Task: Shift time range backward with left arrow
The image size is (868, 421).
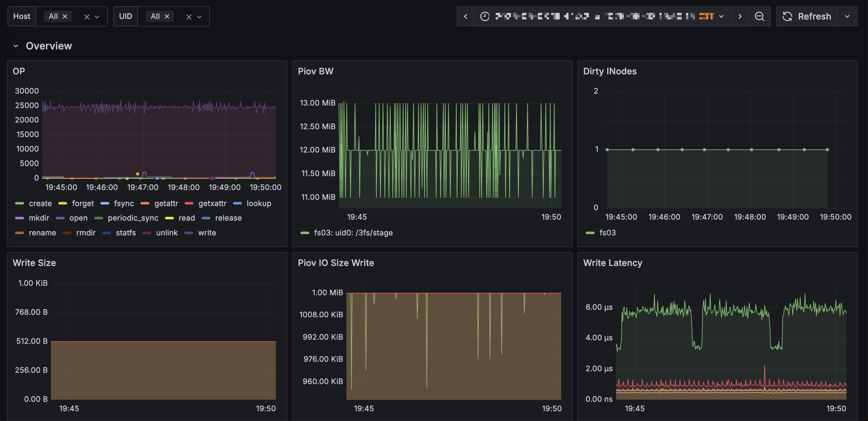Action: tap(465, 16)
